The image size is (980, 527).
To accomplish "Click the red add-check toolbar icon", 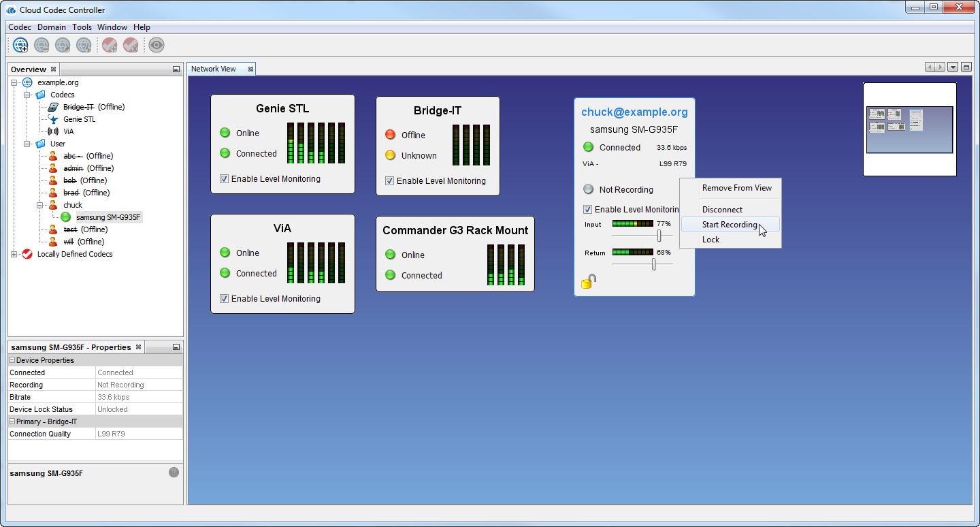I will 108,44.
